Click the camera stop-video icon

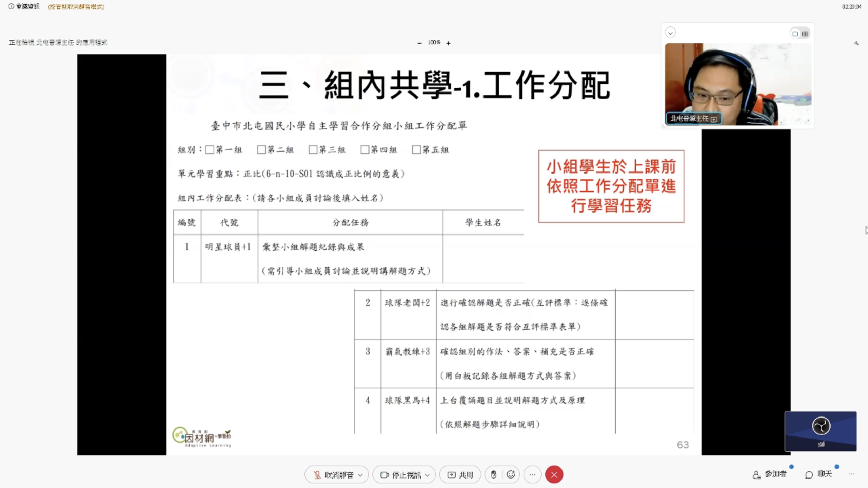pos(384,475)
